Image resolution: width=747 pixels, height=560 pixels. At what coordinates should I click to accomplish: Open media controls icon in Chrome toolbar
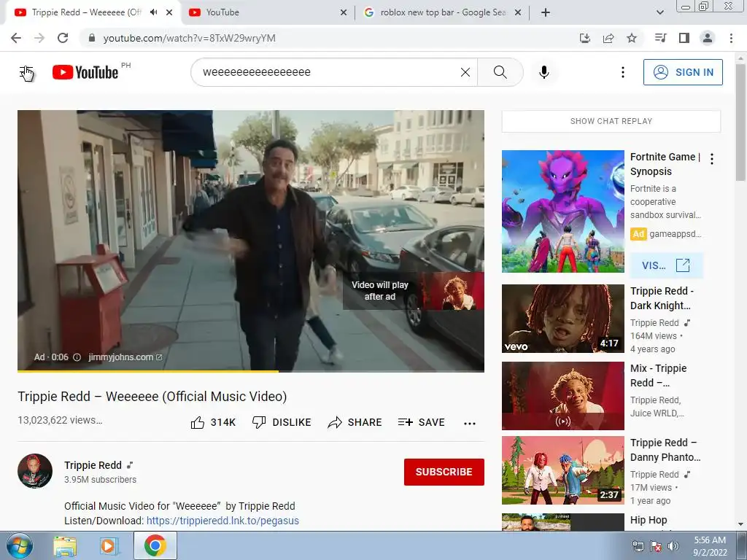[x=660, y=38]
